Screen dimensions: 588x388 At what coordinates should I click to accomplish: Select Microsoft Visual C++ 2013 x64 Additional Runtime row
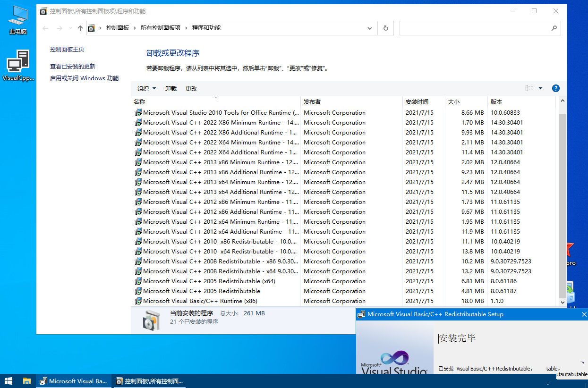pyautogui.click(x=344, y=192)
